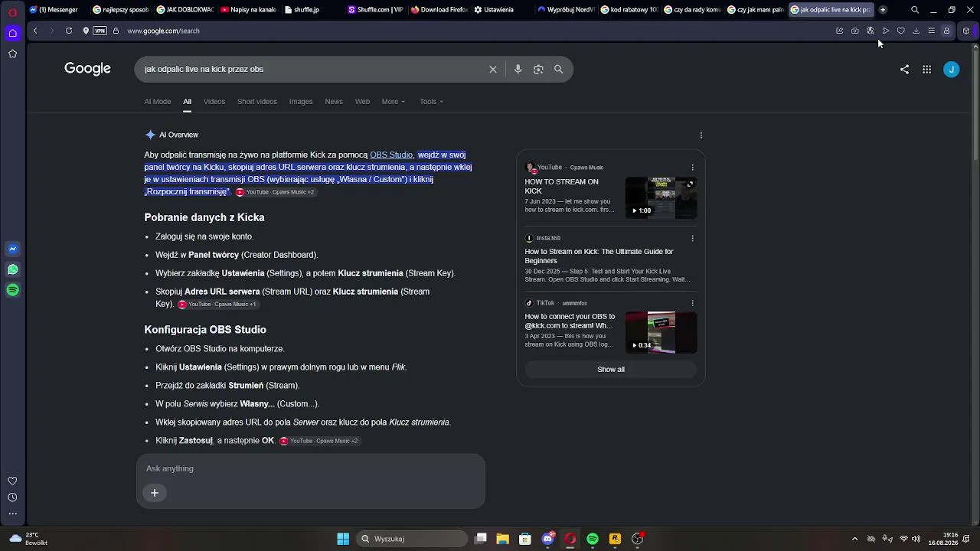Switch to the Images results tab
This screenshot has width=980, height=551.
pyautogui.click(x=301, y=102)
